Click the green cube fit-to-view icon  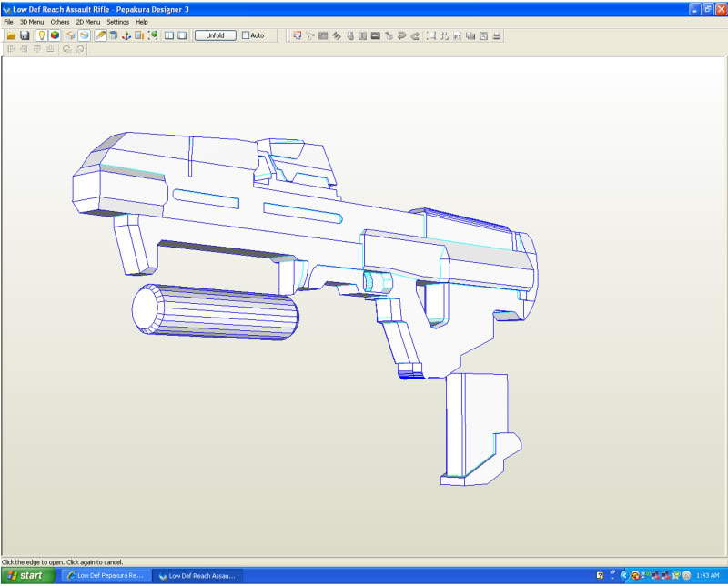[x=153, y=35]
